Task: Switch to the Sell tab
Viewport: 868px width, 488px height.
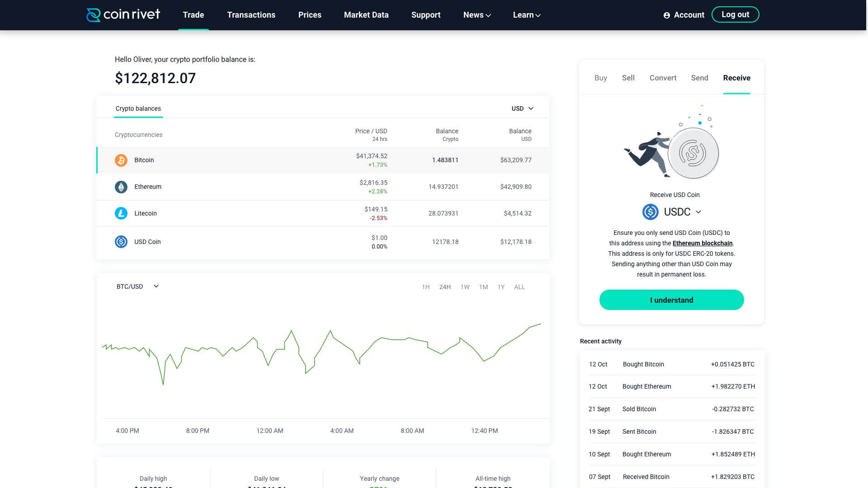Action: click(x=628, y=78)
